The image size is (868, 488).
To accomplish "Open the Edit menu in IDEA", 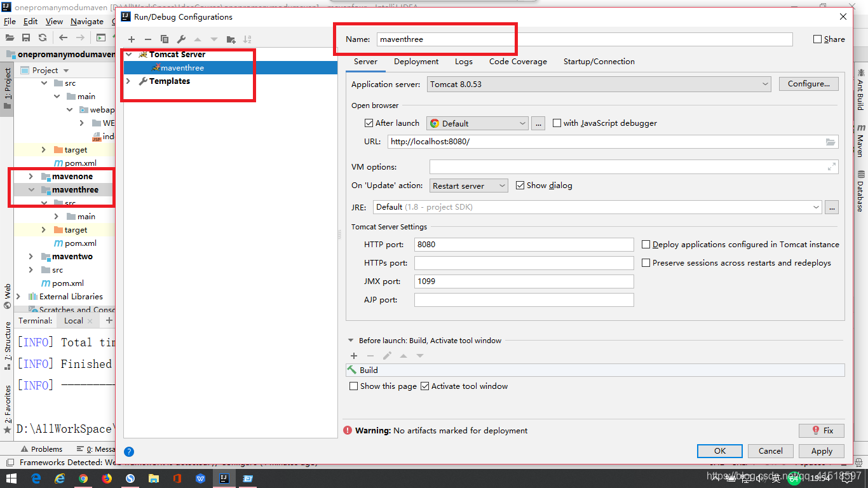I will 31,21.
